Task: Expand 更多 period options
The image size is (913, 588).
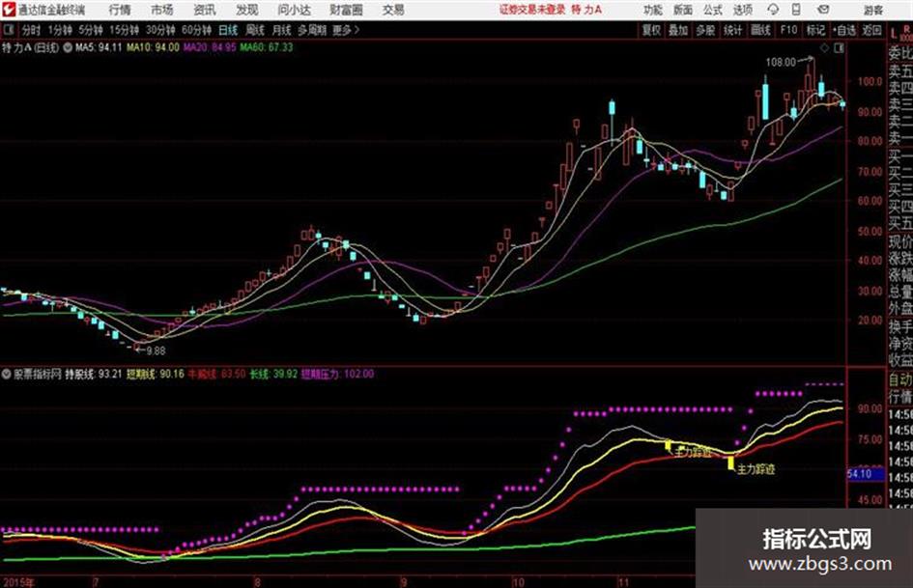Action: pyautogui.click(x=346, y=30)
